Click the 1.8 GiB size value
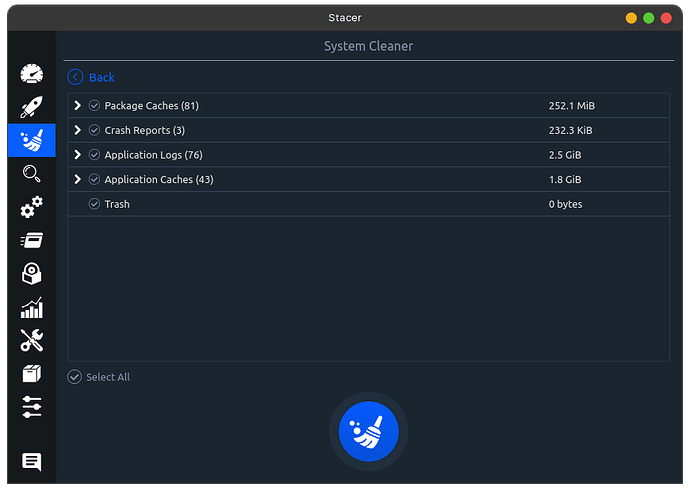The width and height of the screenshot is (690, 491). [565, 180]
